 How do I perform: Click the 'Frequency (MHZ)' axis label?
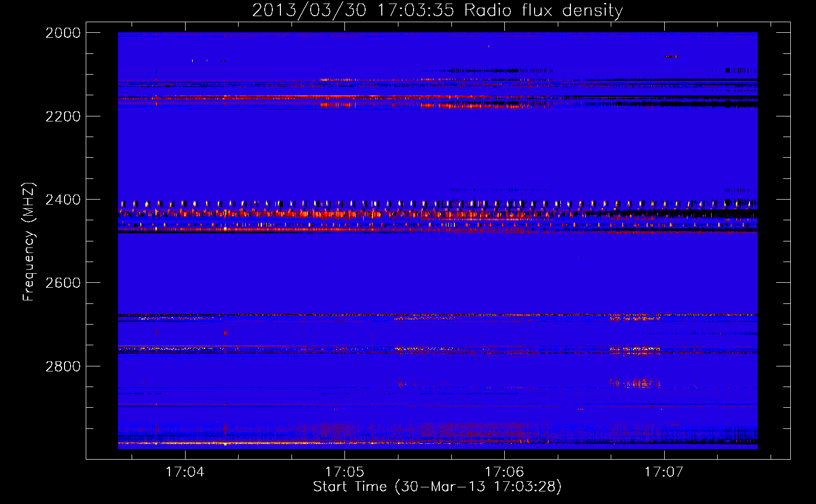pos(29,242)
